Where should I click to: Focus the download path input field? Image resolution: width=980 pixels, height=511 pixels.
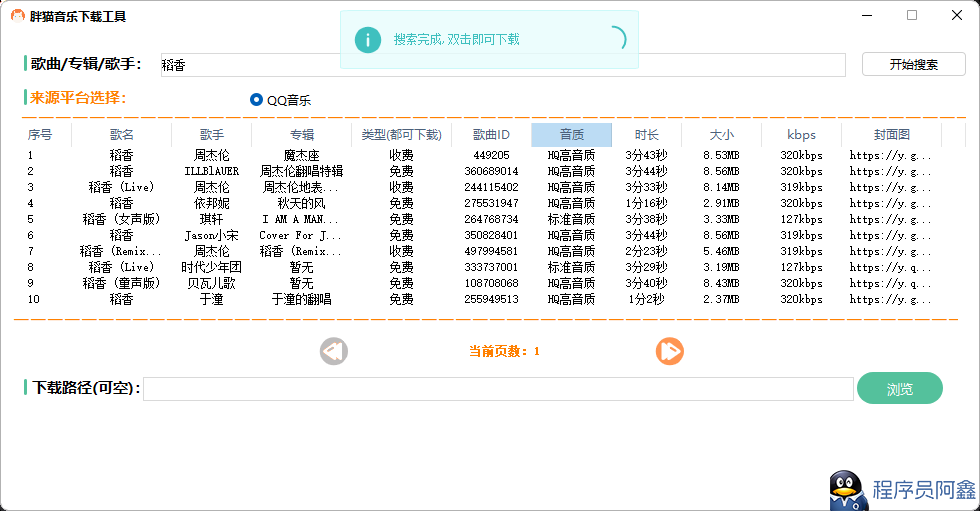pyautogui.click(x=498, y=389)
